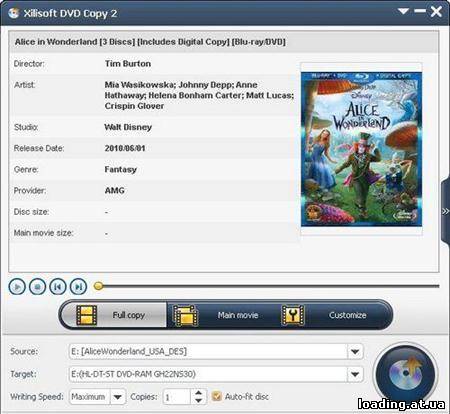This screenshot has height=414, width=450.
Task: Open the Source drive dropdown
Action: click(x=355, y=351)
